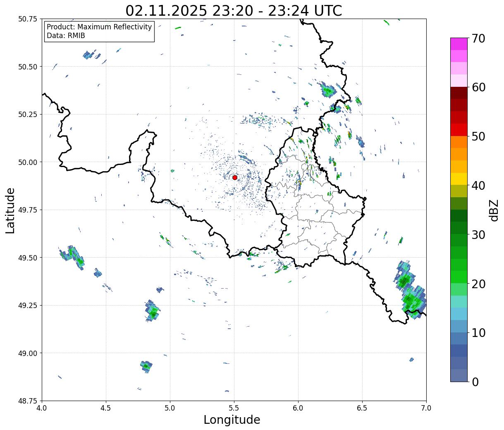This screenshot has width=504, height=430.
Task: Click the colorbar tick label "50"
Action: coord(478,136)
